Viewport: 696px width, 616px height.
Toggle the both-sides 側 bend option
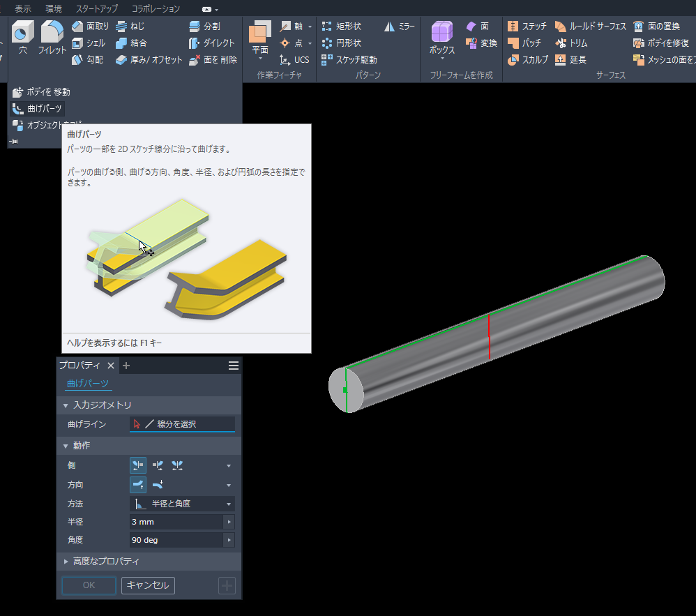(x=178, y=465)
